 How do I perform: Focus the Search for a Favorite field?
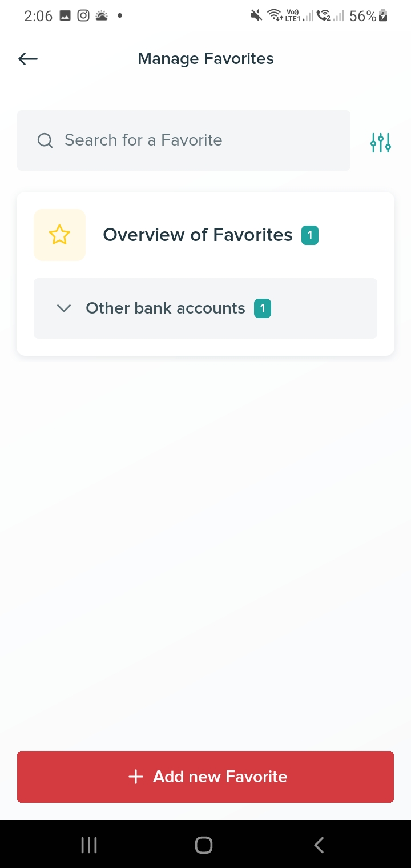point(184,140)
